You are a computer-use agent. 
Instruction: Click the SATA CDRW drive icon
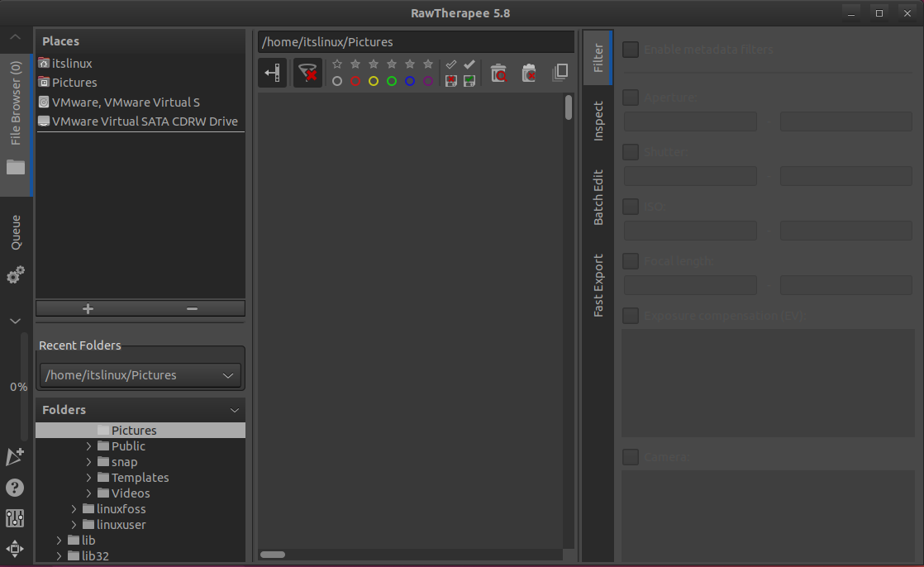(44, 121)
